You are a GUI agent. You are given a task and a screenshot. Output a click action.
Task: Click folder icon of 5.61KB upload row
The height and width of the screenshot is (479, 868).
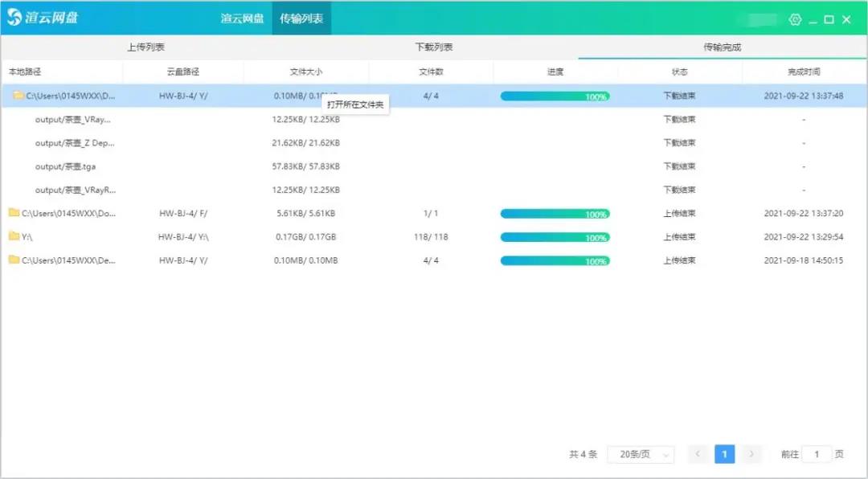14,213
